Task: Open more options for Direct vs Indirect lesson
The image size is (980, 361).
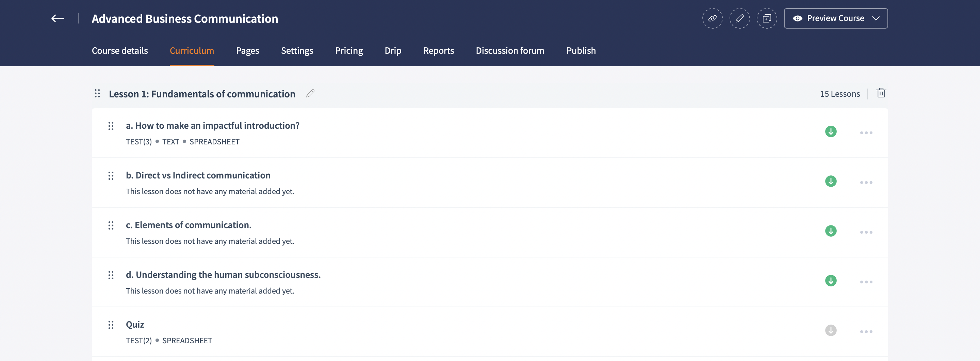Action: tap(866, 183)
